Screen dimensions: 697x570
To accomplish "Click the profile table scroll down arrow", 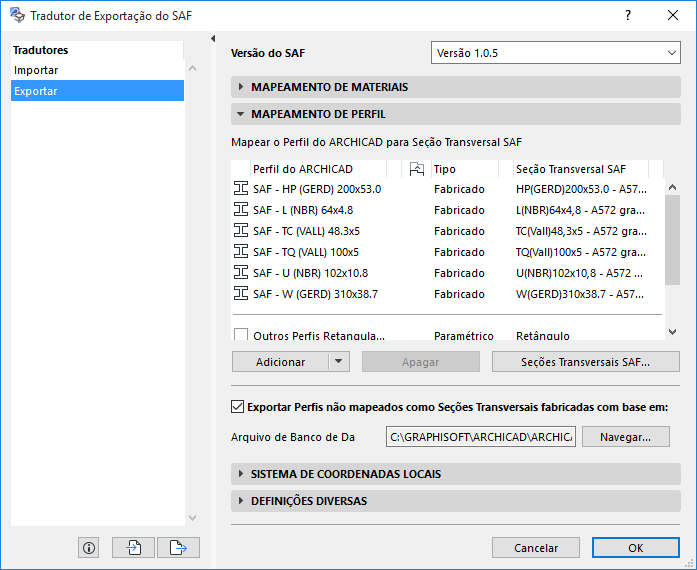I will pos(673,332).
